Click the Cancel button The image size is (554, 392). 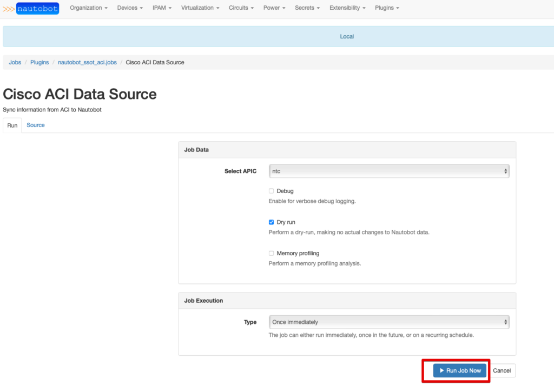point(502,370)
